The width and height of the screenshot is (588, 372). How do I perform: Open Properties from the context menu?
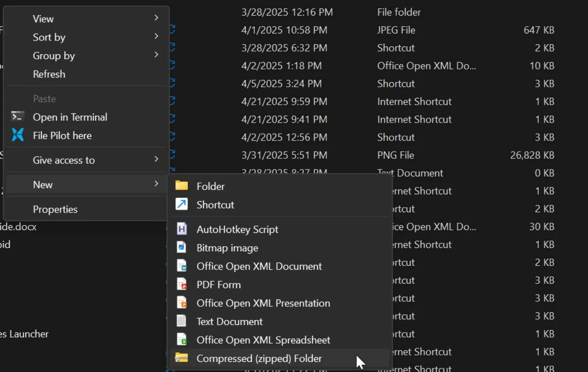(x=55, y=209)
